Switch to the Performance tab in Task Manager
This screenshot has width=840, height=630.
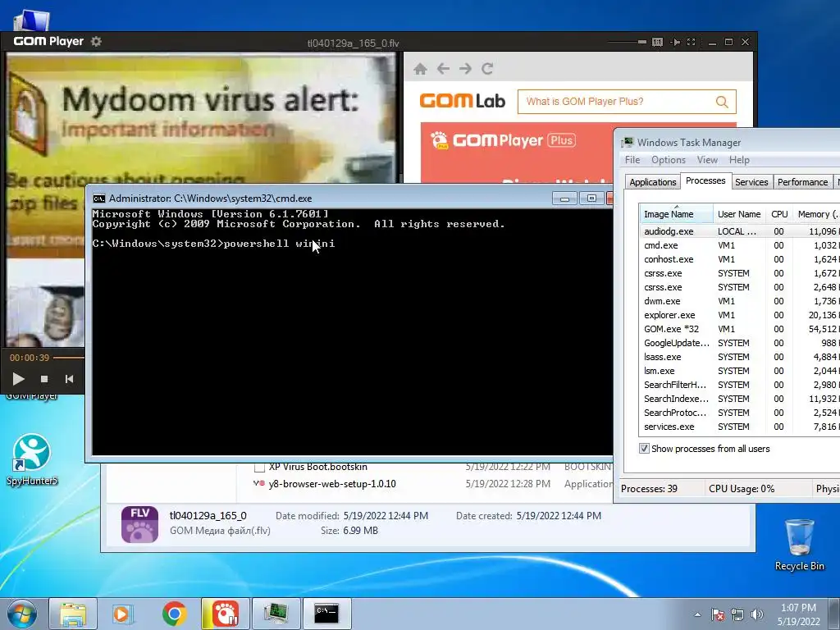tap(802, 182)
